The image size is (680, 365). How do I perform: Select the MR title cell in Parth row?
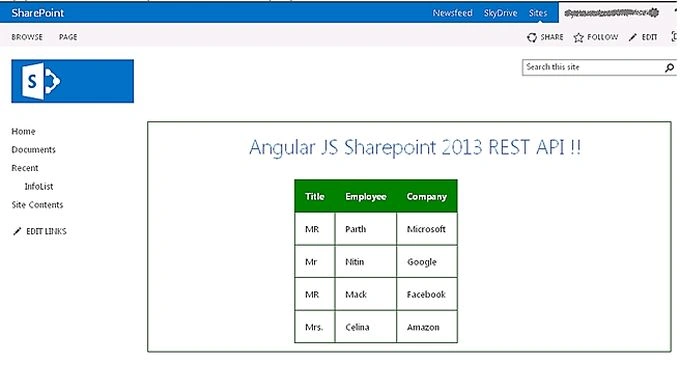click(x=315, y=229)
